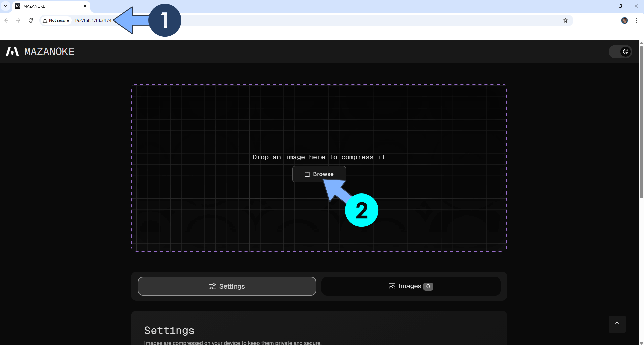Screen dimensions: 644x345
Task: Toggle the dark mode switch
Action: coord(620,52)
